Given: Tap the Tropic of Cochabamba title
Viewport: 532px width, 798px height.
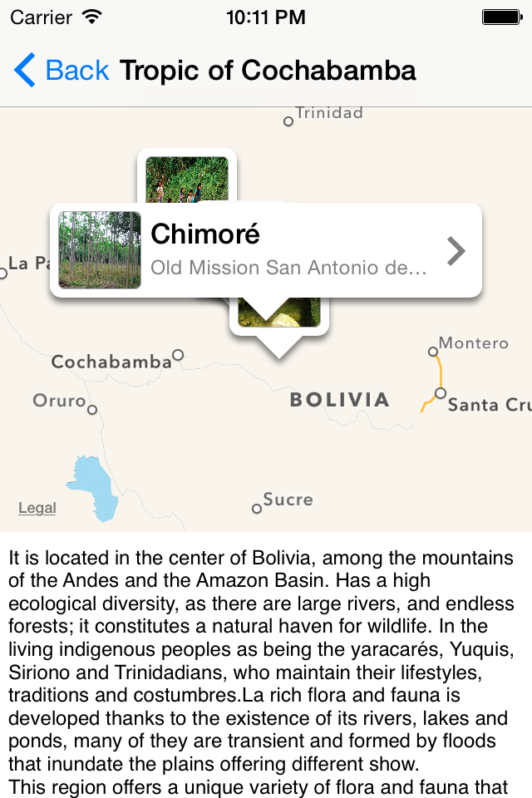Looking at the screenshot, I should point(268,70).
